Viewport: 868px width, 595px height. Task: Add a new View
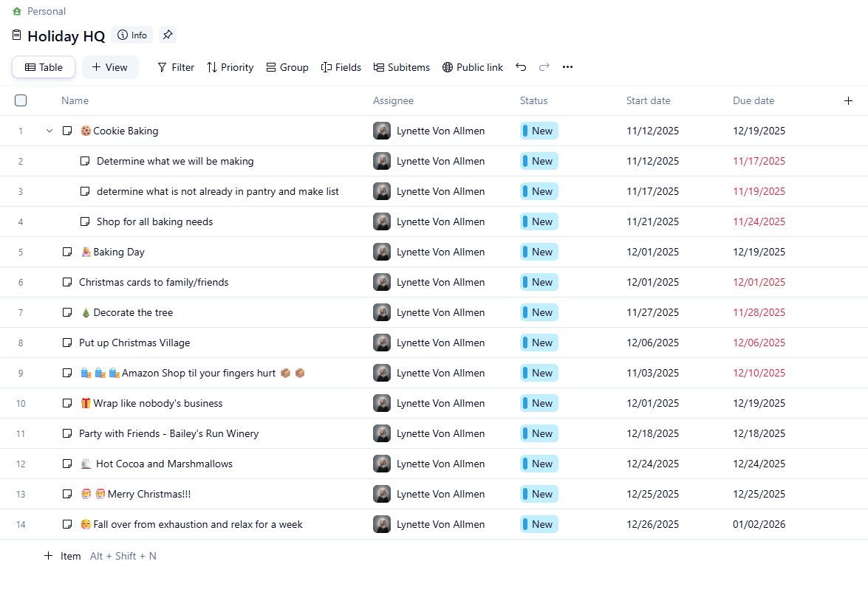[109, 67]
